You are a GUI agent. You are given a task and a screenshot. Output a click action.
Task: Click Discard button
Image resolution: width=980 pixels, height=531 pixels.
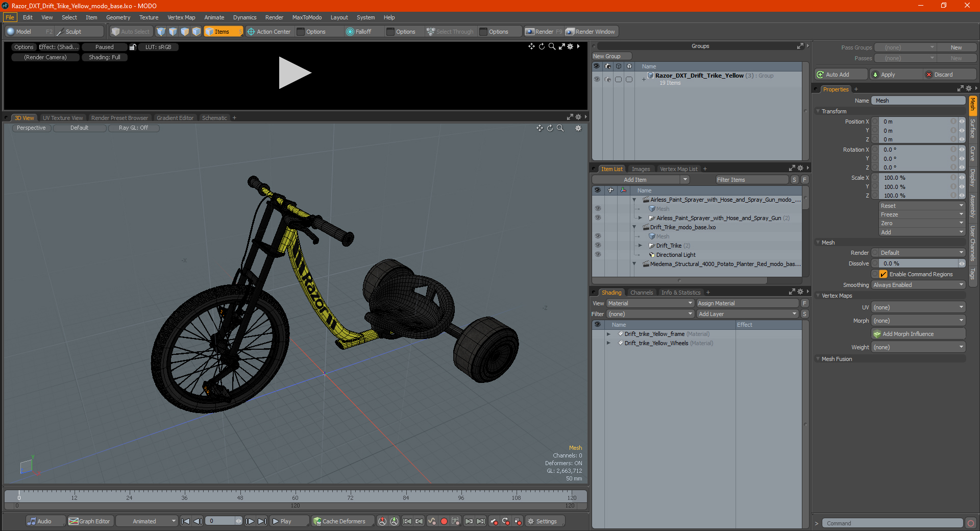click(950, 75)
